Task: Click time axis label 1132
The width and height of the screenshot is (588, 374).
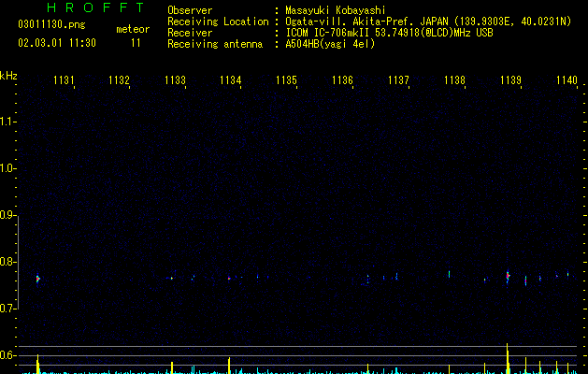Action: click(119, 80)
